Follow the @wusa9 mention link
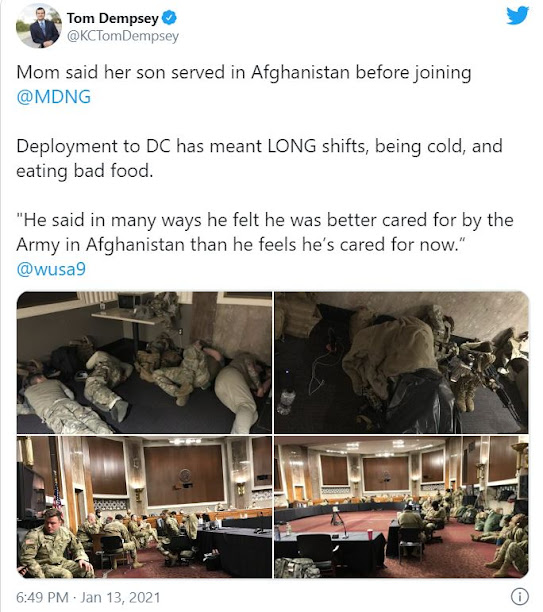The image size is (543, 612). (x=51, y=269)
